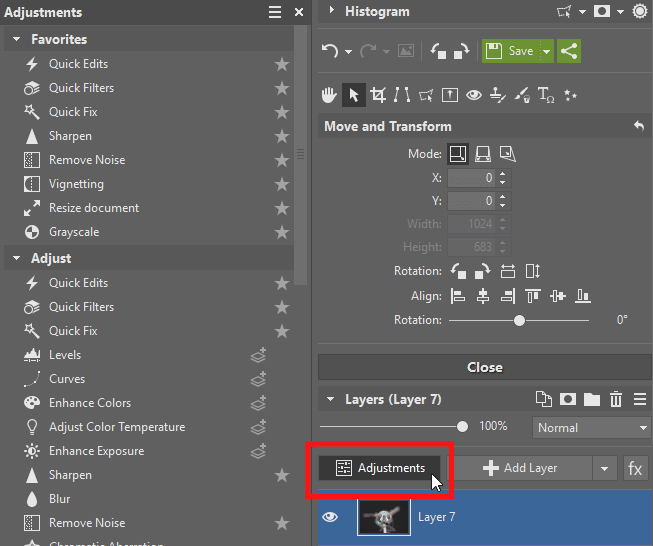Save the image
653x546 pixels.
(x=511, y=51)
